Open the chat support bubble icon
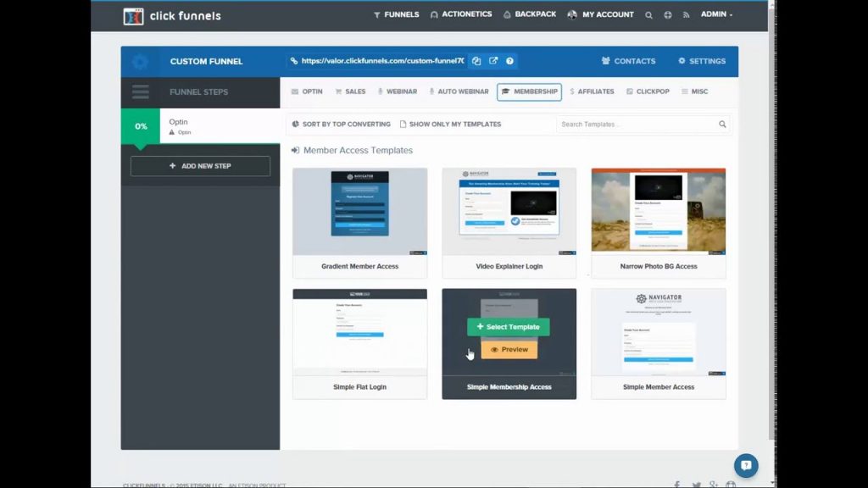The width and height of the screenshot is (868, 488). (x=746, y=465)
